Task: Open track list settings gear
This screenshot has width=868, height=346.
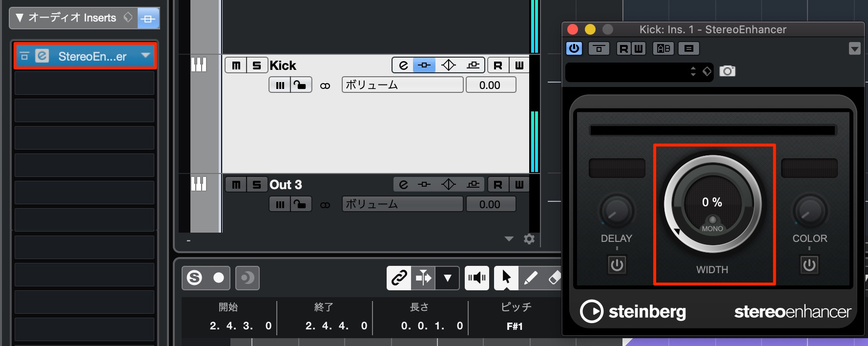Action: tap(529, 239)
